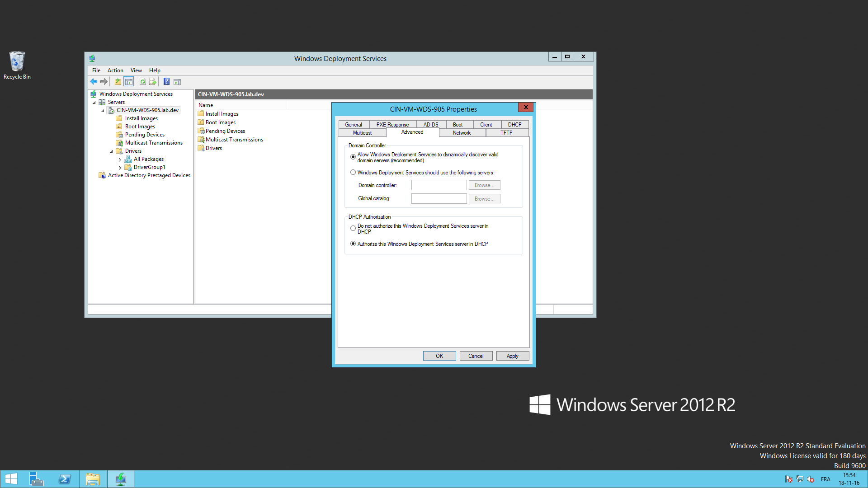Choose 'Authorize this WDS server in DHCP'

tap(353, 244)
